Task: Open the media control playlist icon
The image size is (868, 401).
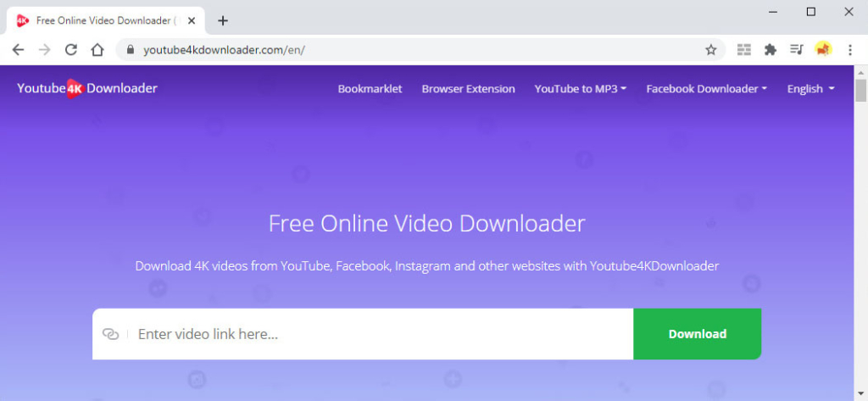Action: point(797,50)
